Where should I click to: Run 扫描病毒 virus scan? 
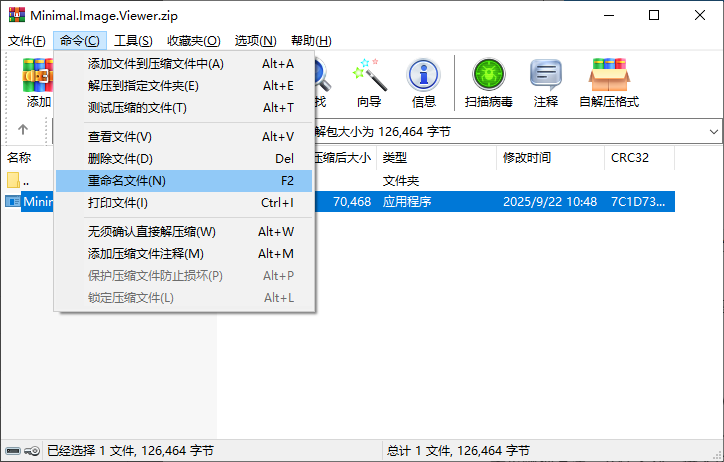tap(489, 82)
